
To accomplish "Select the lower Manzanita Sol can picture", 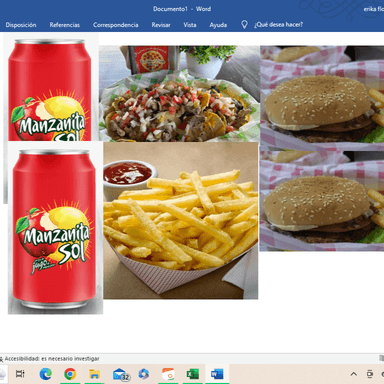I will pyautogui.click(x=55, y=228).
